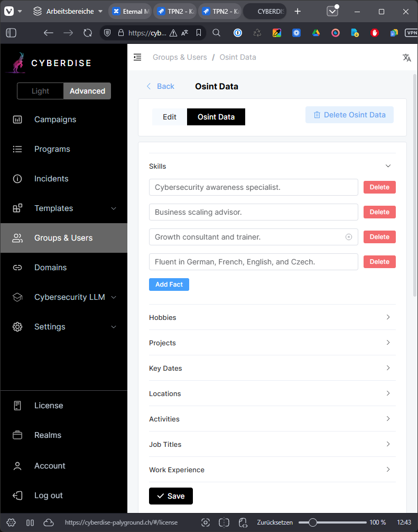Delete the Business scaling advisor skill
418x532 pixels.
tap(379, 212)
